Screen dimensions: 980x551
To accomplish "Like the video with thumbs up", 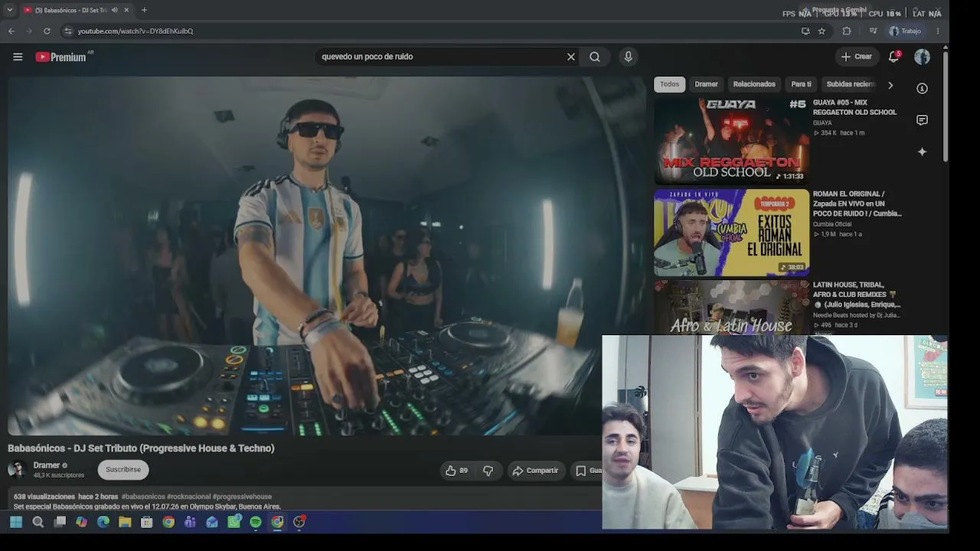I will pos(457,471).
